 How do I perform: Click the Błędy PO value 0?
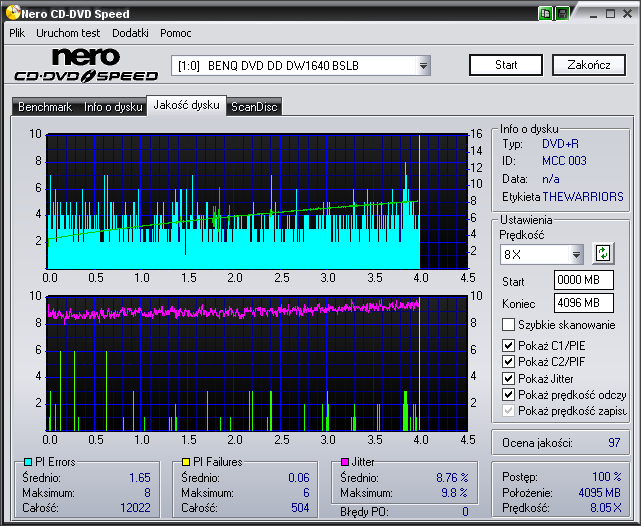coord(465,512)
